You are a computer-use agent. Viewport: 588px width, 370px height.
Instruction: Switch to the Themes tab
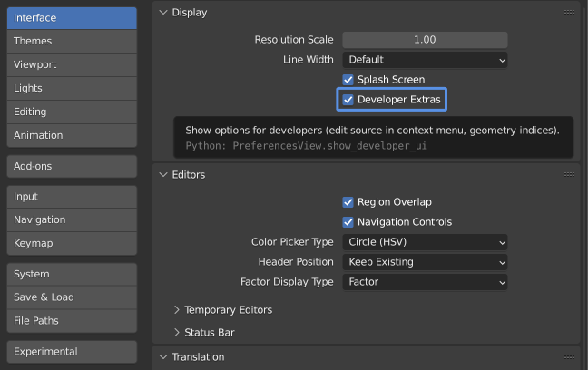point(72,42)
